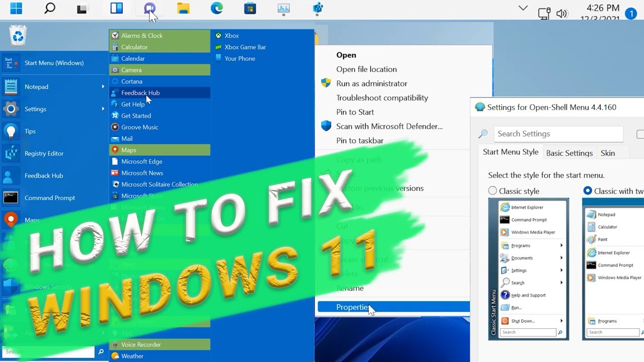Click the Windows Start button in taskbar
The image size is (644, 362).
click(x=16, y=9)
